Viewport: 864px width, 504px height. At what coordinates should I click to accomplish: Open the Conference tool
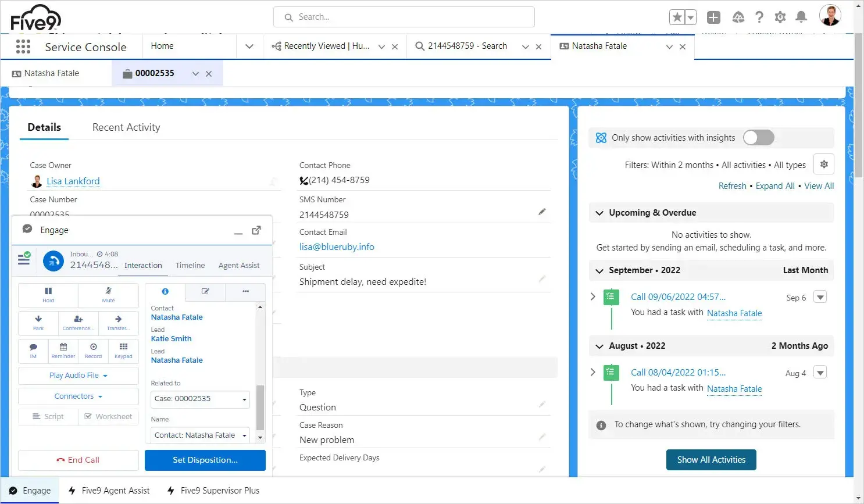(78, 323)
